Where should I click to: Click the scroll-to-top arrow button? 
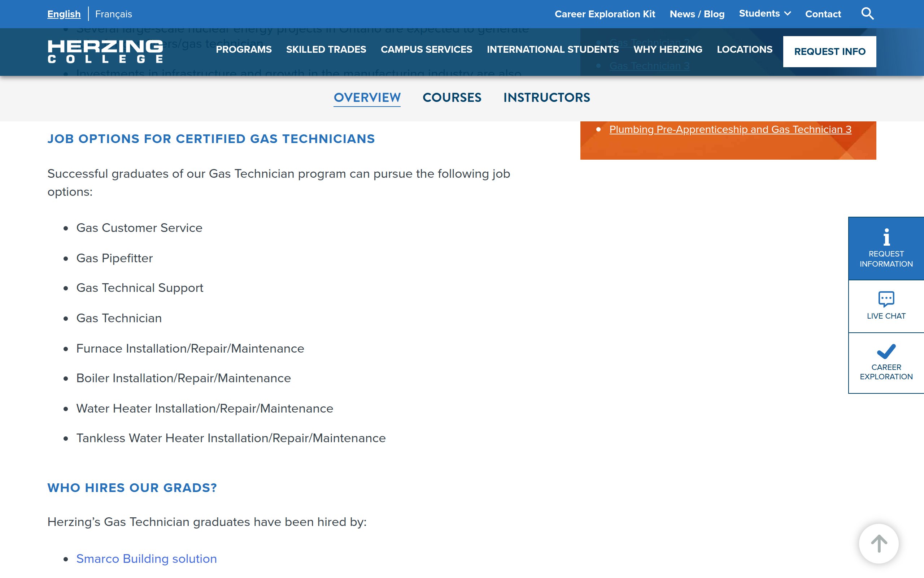pos(879,543)
